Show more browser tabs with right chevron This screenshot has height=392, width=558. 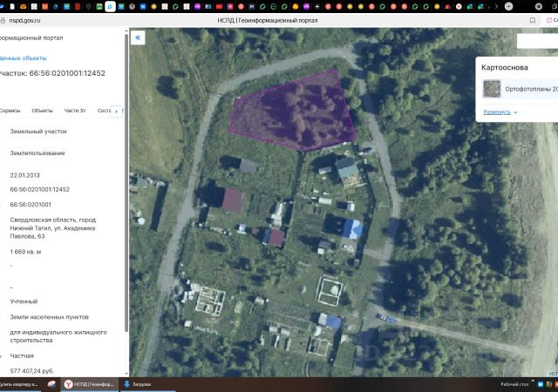click(x=496, y=6)
